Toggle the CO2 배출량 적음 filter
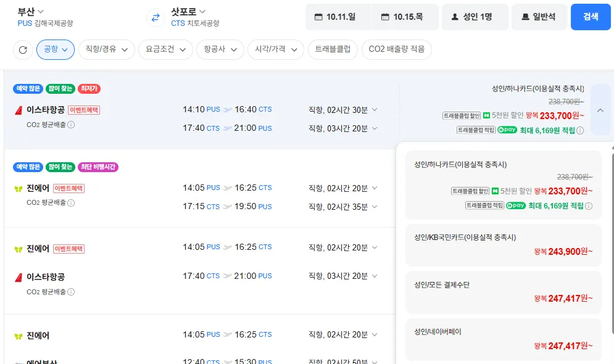The image size is (614, 364). tap(397, 50)
